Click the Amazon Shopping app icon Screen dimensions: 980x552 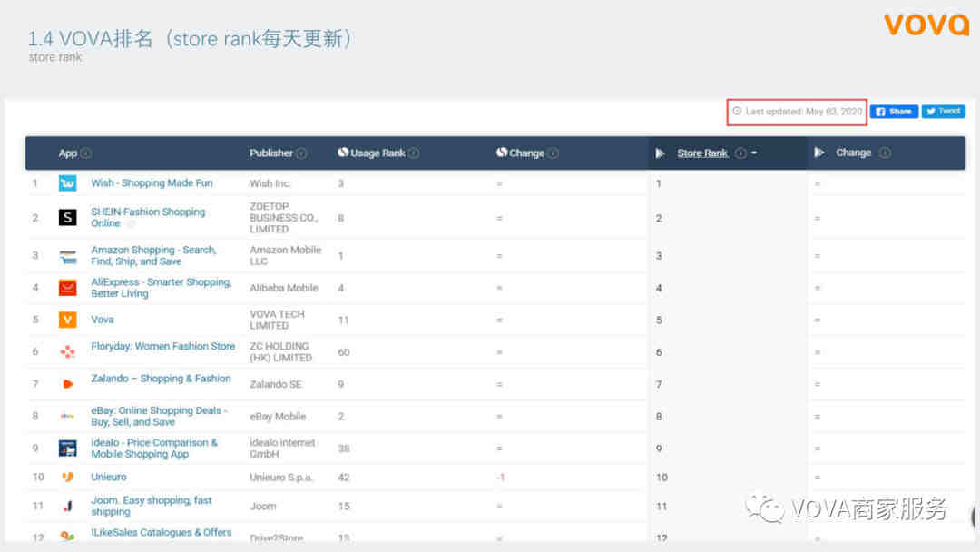(x=67, y=256)
